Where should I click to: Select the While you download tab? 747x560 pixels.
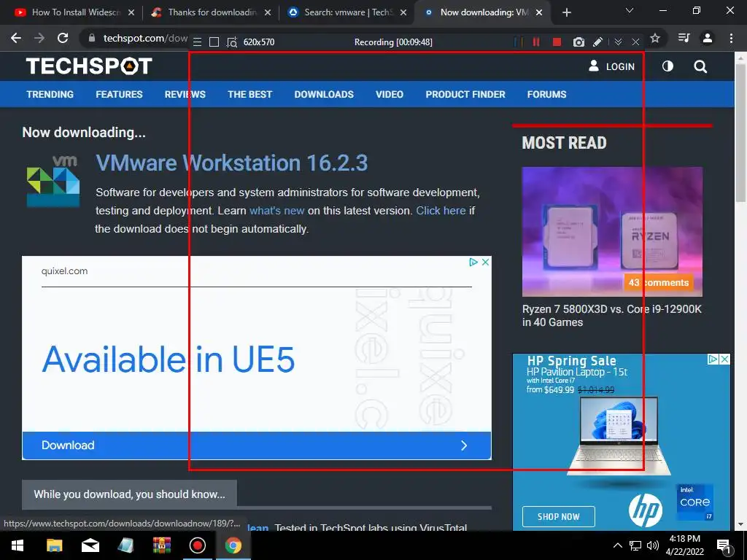(x=129, y=494)
